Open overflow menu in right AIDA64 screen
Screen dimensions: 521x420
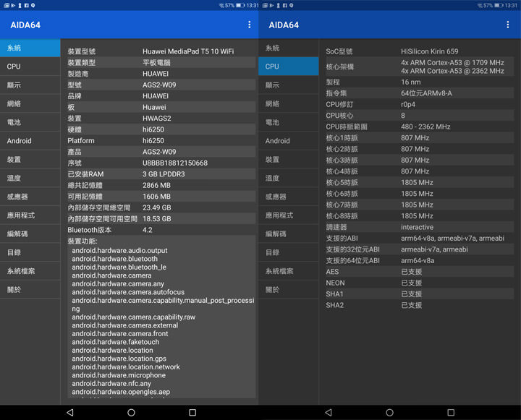coord(507,25)
